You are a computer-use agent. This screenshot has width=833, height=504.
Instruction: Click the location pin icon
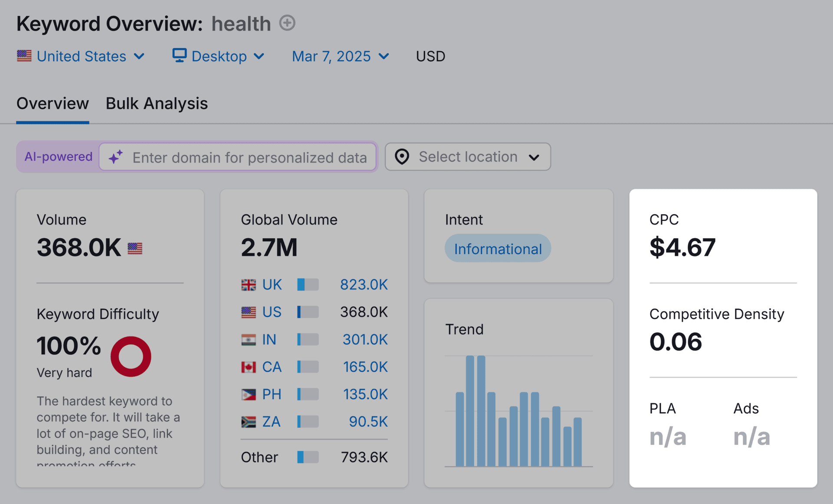(402, 157)
